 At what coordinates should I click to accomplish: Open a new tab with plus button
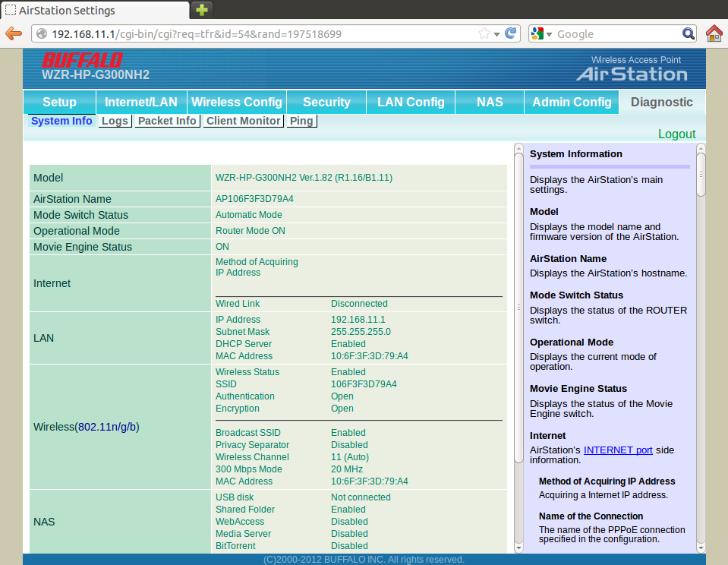[202, 10]
